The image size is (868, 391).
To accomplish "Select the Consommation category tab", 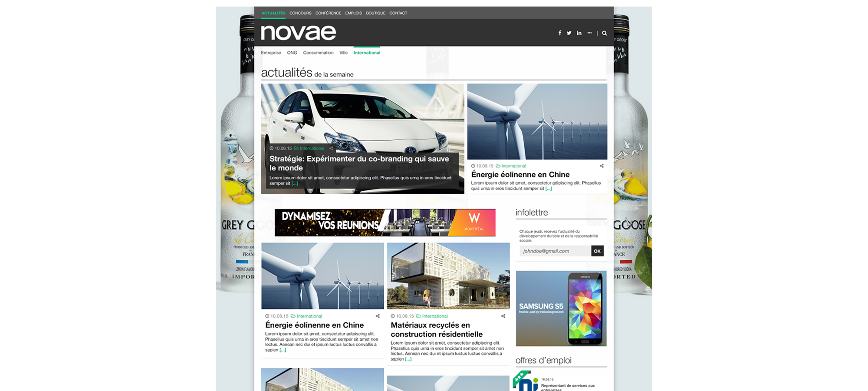I will point(318,53).
